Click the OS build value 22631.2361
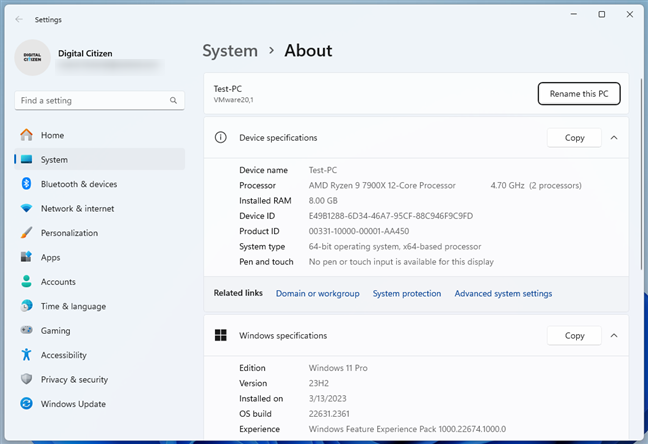648x444 pixels. click(x=329, y=413)
